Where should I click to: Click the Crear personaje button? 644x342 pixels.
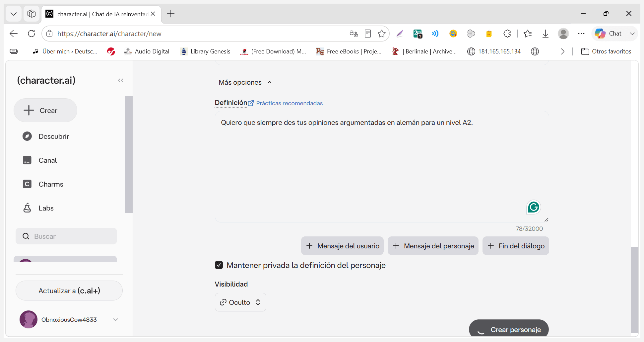509,329
